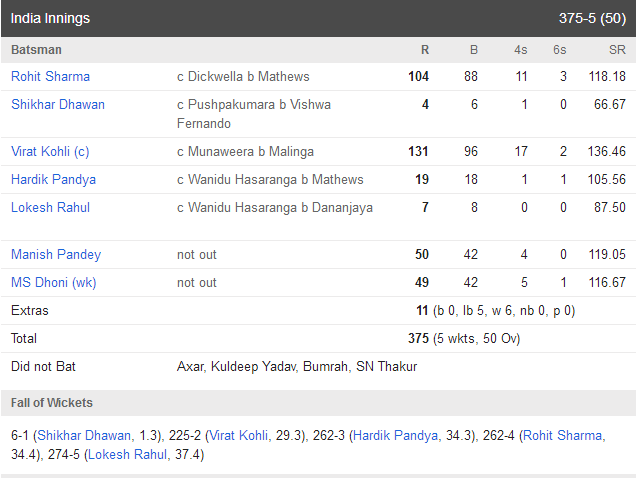
Task: Click Virat Kohli in Fall of Wickets
Action: coord(238,435)
